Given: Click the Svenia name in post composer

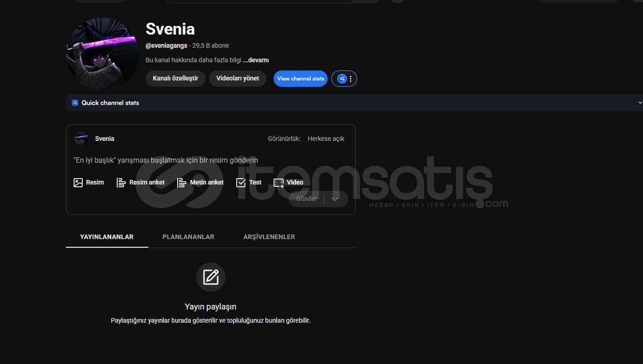Looking at the screenshot, I should [x=105, y=139].
